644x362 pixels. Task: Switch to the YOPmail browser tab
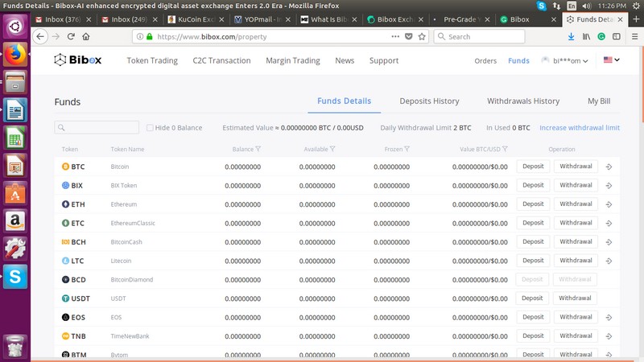point(262,19)
